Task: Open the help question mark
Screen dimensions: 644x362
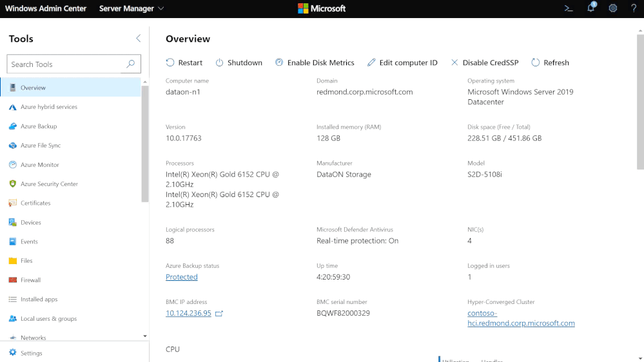Action: [x=634, y=8]
